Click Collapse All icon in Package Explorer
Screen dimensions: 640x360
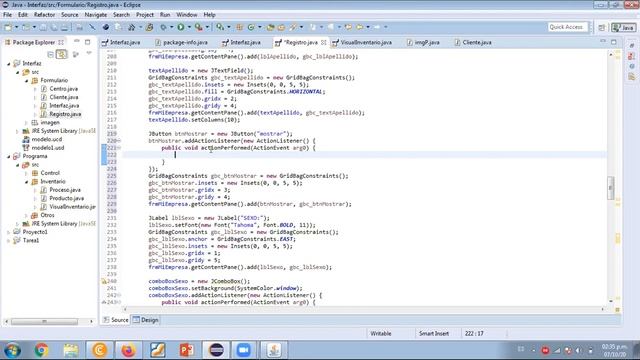click(x=51, y=54)
